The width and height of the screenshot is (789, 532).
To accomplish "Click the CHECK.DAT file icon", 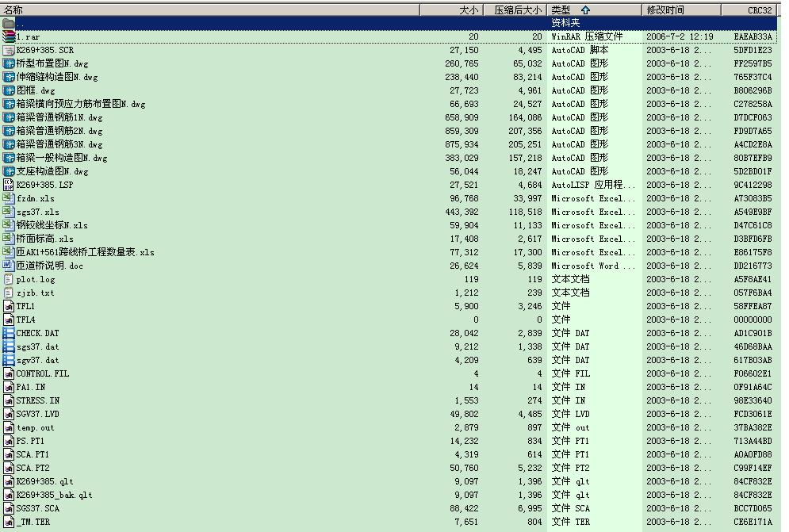I will [9, 333].
